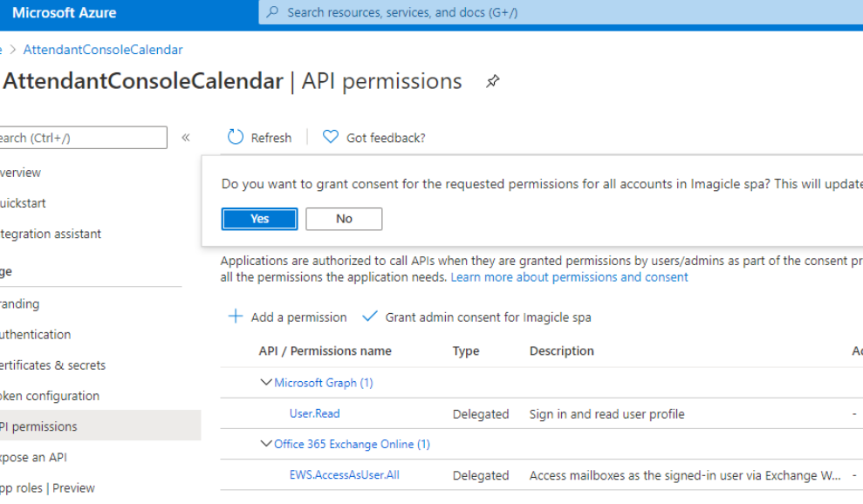This screenshot has width=863, height=504.
Task: Collapse the left navigation menu
Action: pyautogui.click(x=186, y=138)
